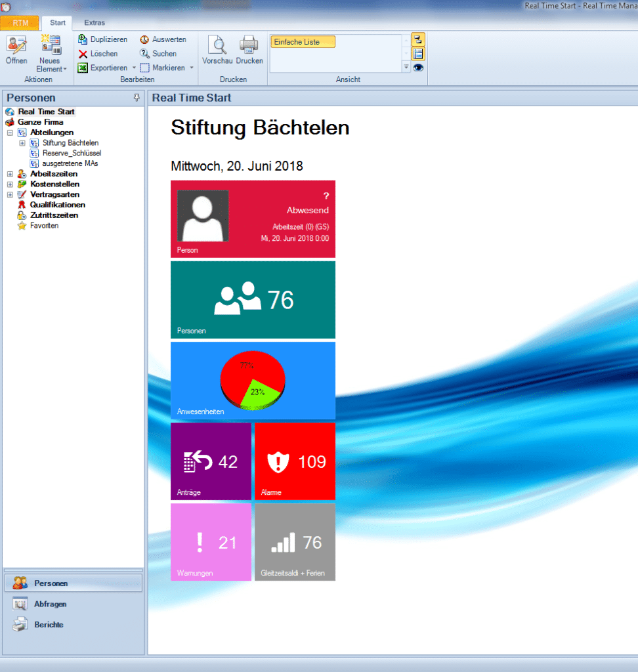Click the red Löschen delete button

click(x=98, y=54)
